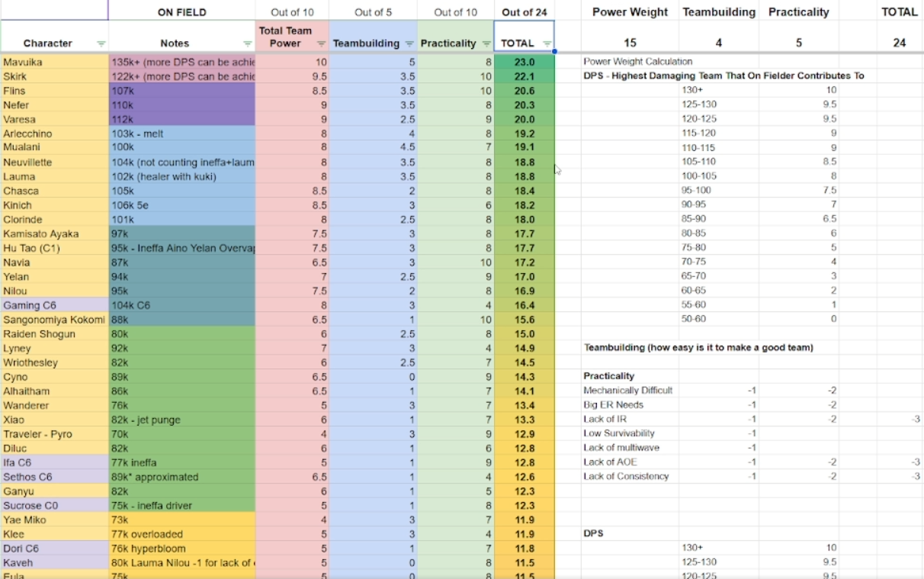Select the Hu Tao (C1) cell
924x579 pixels.
click(x=54, y=248)
